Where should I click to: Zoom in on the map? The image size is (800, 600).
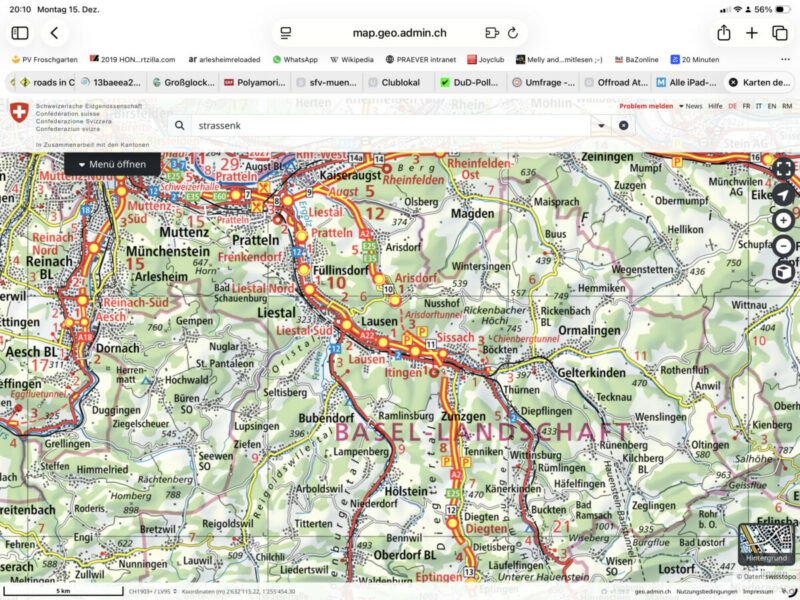click(783, 221)
